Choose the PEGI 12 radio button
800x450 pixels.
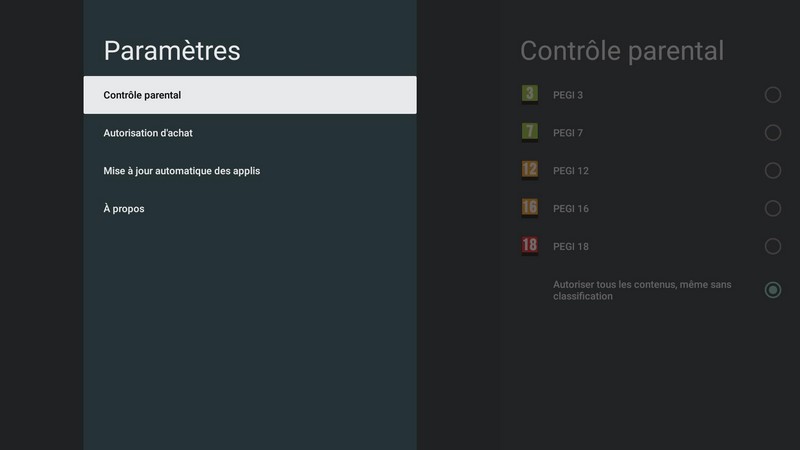(773, 171)
